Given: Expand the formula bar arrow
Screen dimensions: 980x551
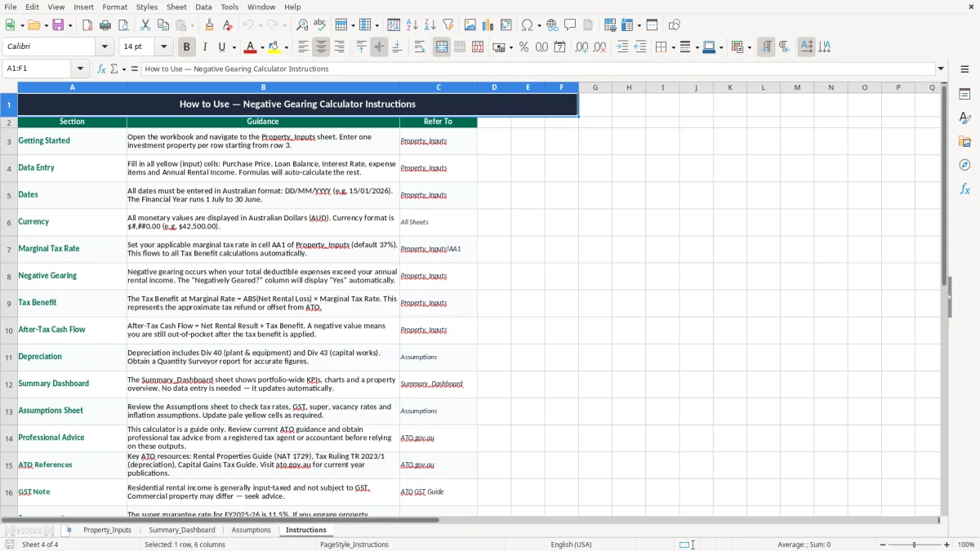Looking at the screenshot, I should [x=942, y=69].
